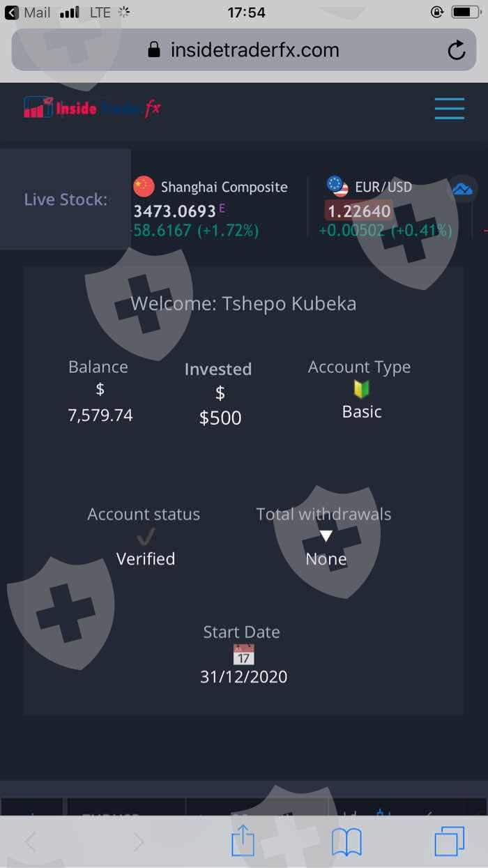Tap the 7,579.74 balance amount

point(100,416)
